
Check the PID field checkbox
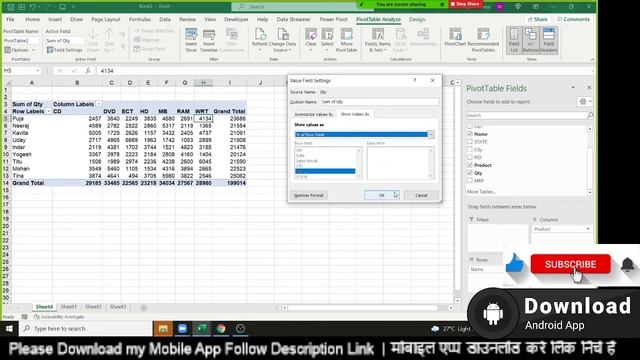(x=470, y=157)
